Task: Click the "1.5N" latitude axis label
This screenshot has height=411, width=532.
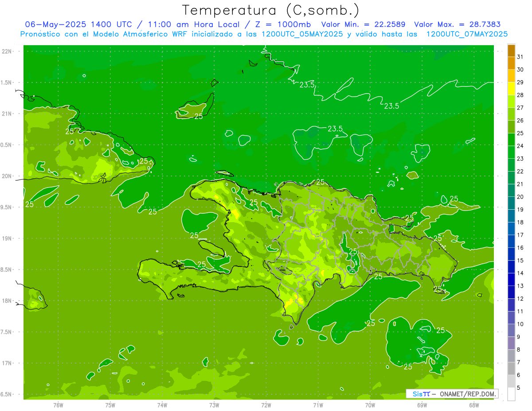Action: (x=7, y=82)
